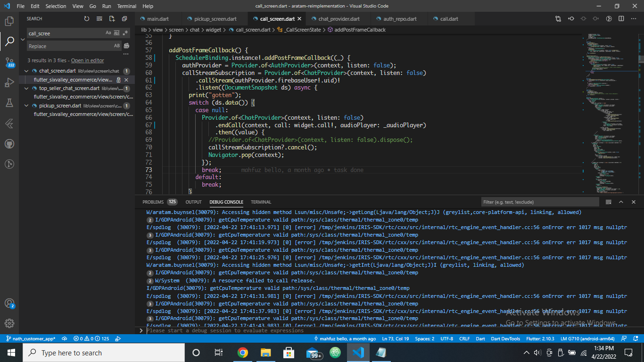The width and height of the screenshot is (644, 362).
Task: Toggle Match Whole Word in search
Action: click(117, 33)
